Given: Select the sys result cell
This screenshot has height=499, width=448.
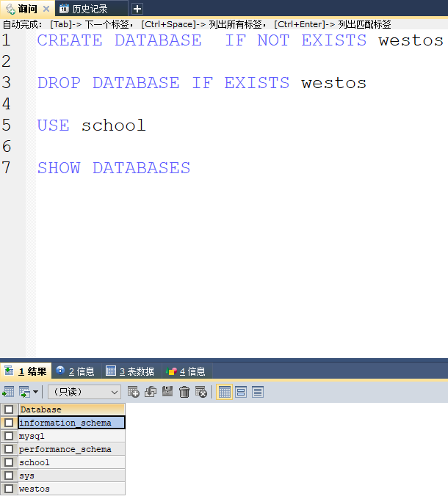Looking at the screenshot, I should click(72, 476).
